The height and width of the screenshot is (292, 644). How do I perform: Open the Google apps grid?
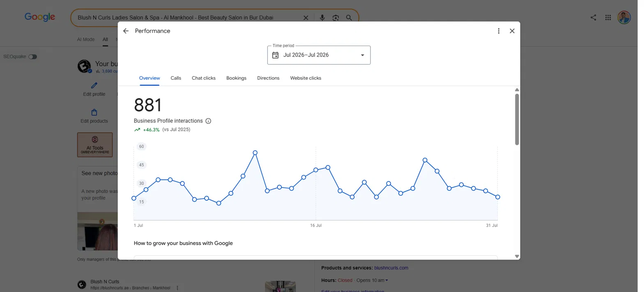tap(608, 18)
